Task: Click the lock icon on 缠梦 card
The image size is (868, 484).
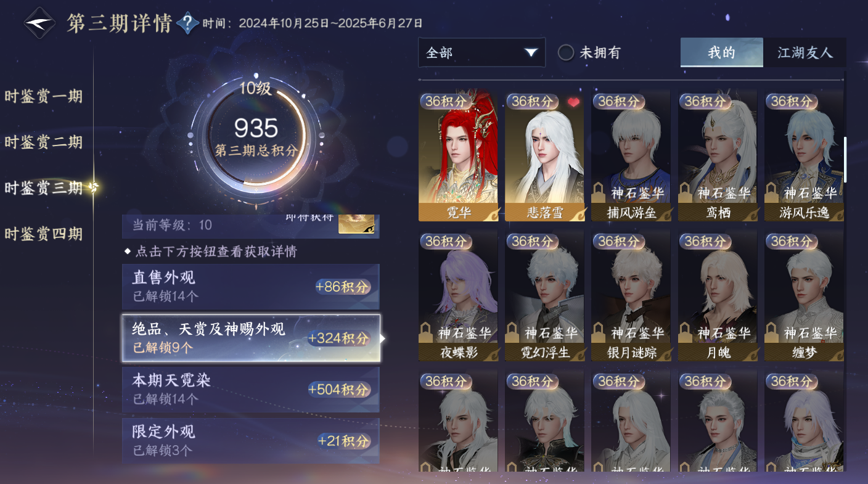Action: tap(771, 331)
